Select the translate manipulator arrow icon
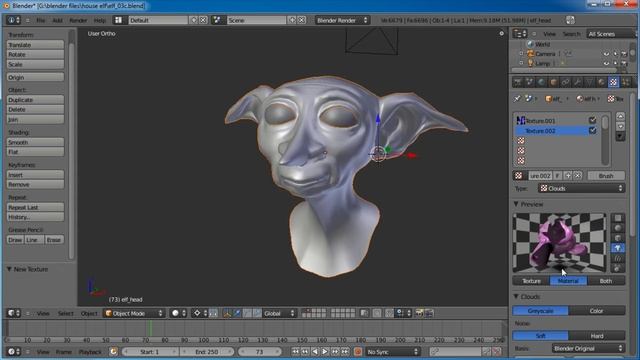Viewport: 640px width, 360px height. tap(237, 313)
